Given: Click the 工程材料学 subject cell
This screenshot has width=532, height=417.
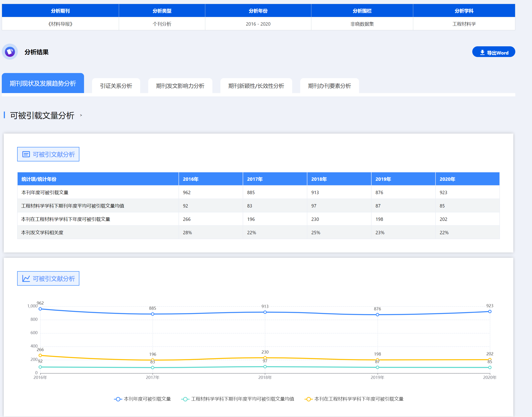Looking at the screenshot, I should 464,24.
